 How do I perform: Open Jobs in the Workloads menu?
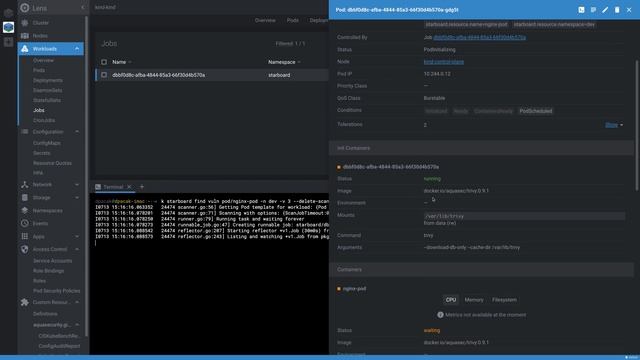pyautogui.click(x=39, y=110)
